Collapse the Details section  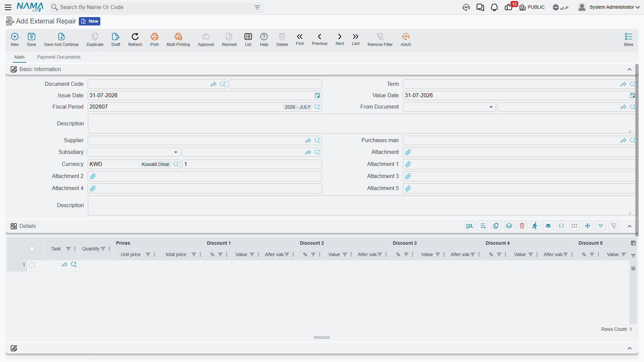630,226
